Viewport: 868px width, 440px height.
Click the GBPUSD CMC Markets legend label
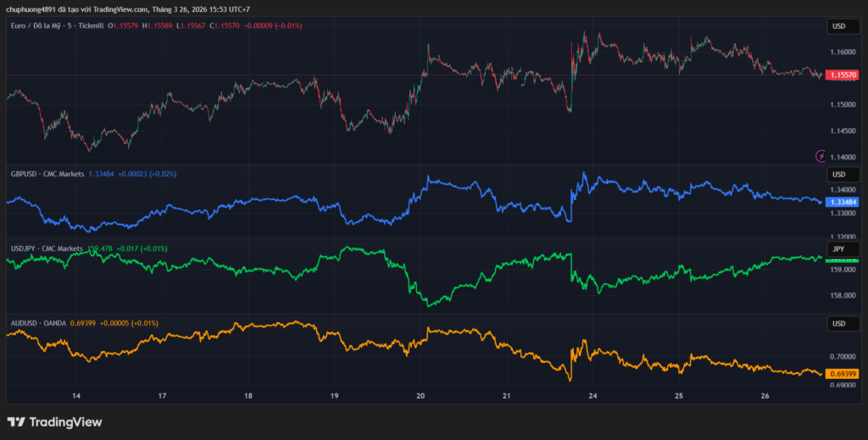click(47, 174)
